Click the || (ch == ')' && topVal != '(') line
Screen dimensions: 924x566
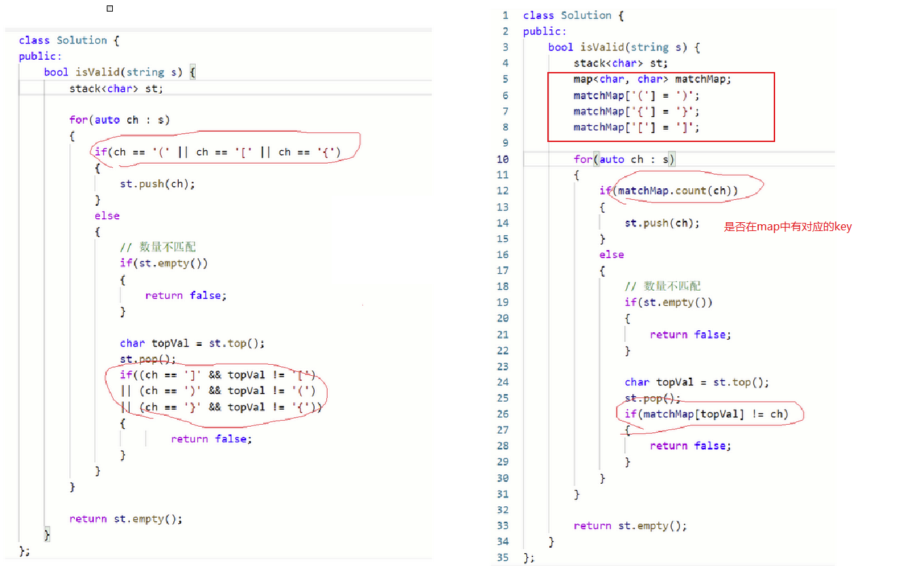(218, 391)
